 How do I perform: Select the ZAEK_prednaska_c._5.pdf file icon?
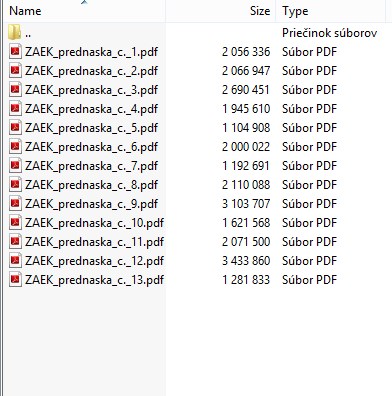click(x=15, y=127)
